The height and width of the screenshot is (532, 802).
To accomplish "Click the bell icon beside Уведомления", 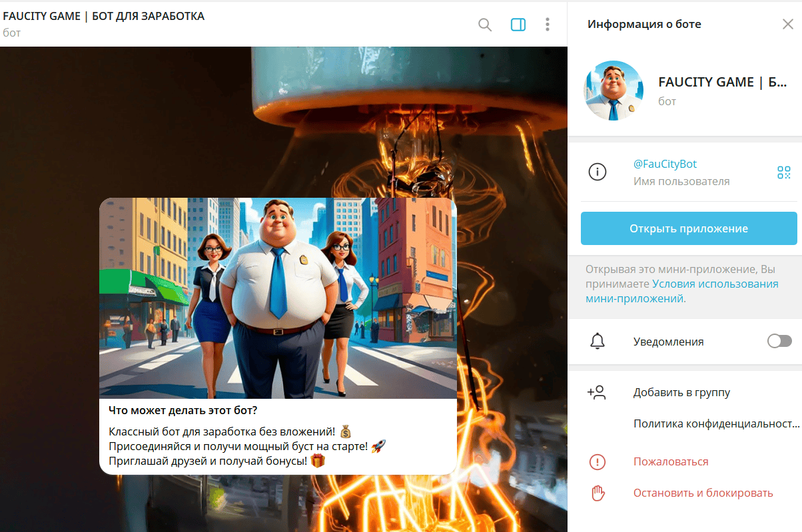I will (598, 341).
